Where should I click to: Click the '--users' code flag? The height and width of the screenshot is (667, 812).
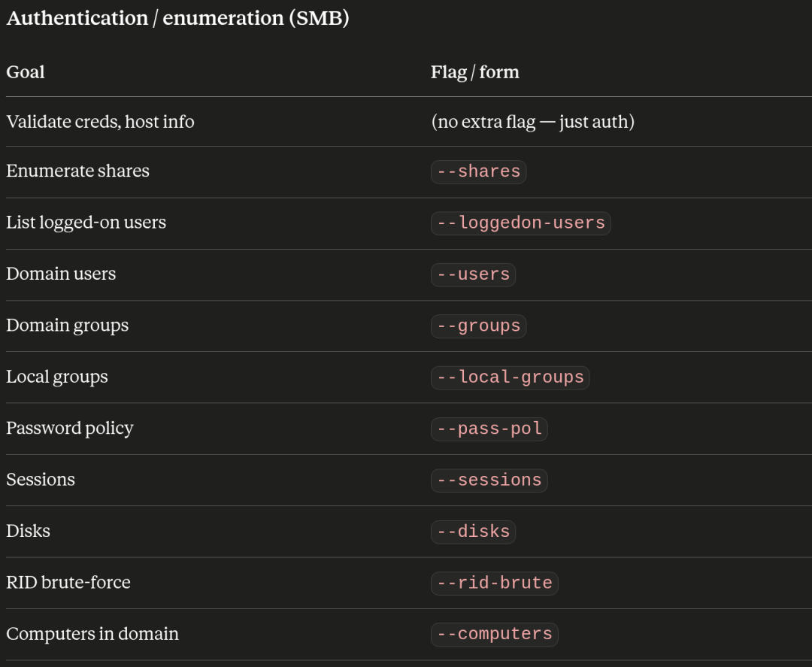tap(474, 274)
